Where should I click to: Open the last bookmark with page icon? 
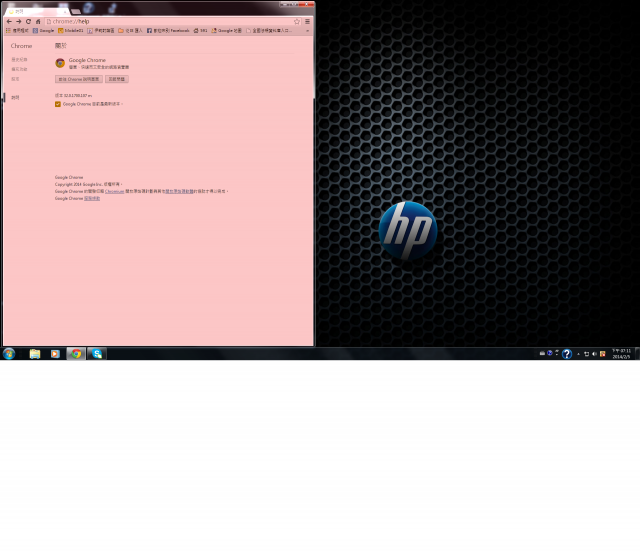coord(269,30)
